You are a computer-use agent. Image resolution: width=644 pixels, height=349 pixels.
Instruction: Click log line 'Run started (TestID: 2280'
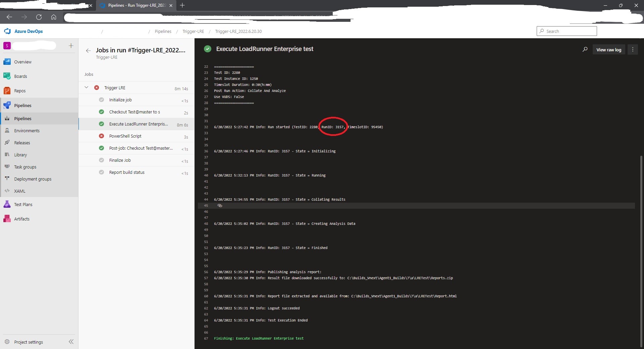(x=299, y=127)
